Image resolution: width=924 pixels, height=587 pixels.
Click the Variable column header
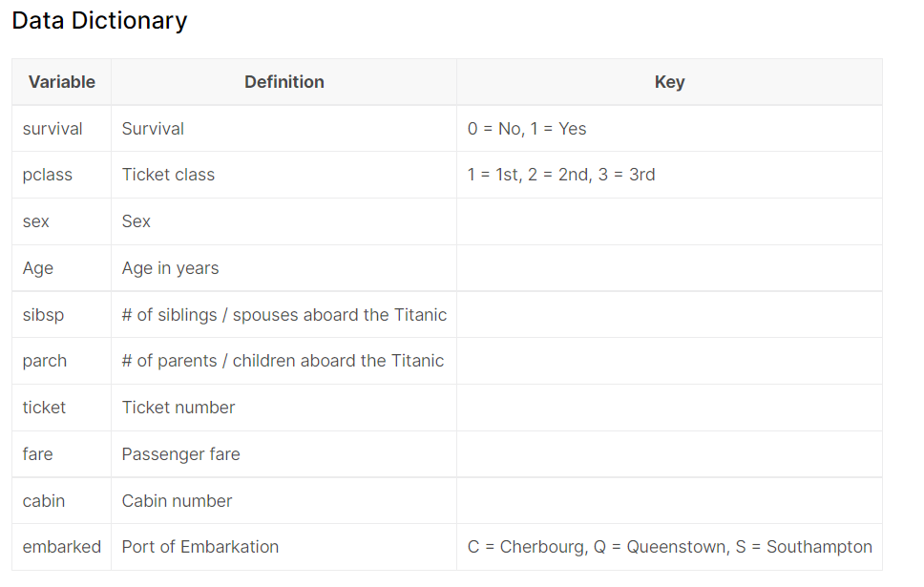point(62,82)
